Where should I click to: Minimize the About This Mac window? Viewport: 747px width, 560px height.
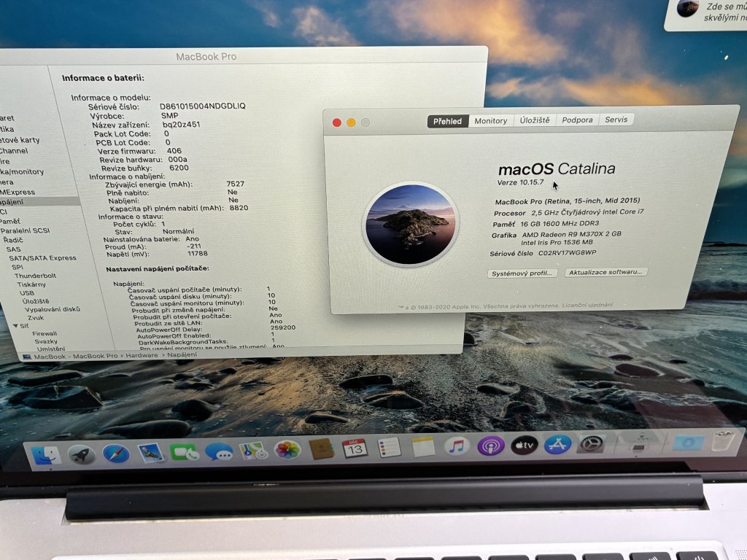[351, 122]
